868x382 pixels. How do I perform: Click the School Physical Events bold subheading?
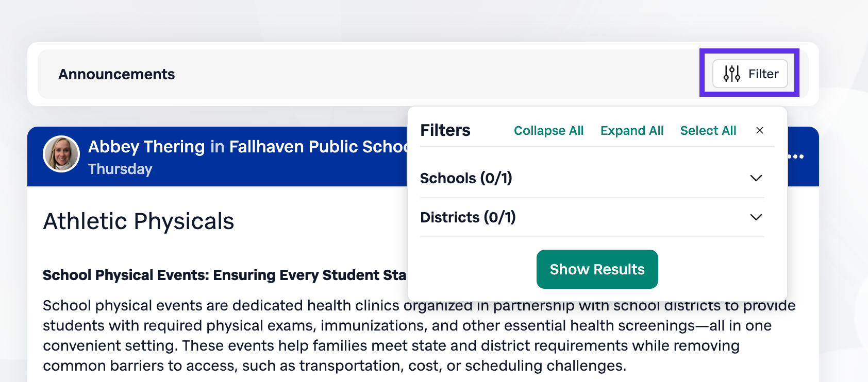[224, 275]
